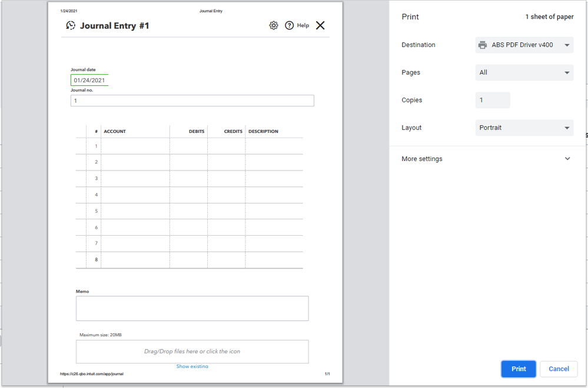Close the Journal Entry with X icon

320,25
